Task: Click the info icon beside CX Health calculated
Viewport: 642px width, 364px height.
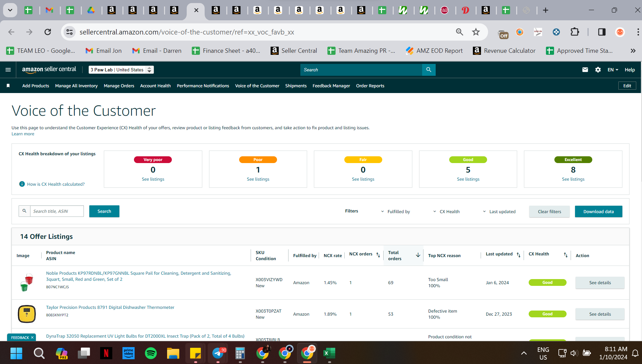Action: point(22,184)
